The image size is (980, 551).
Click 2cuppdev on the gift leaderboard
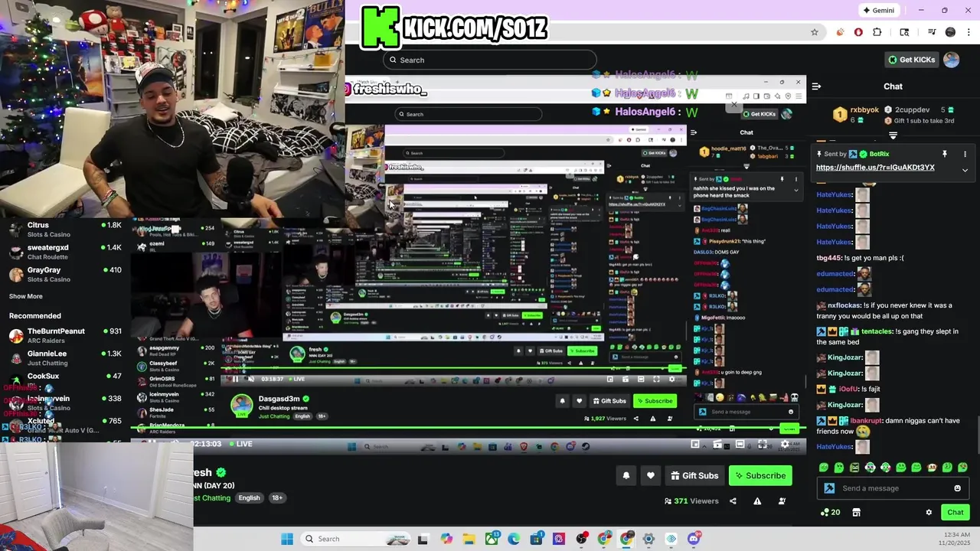click(913, 110)
